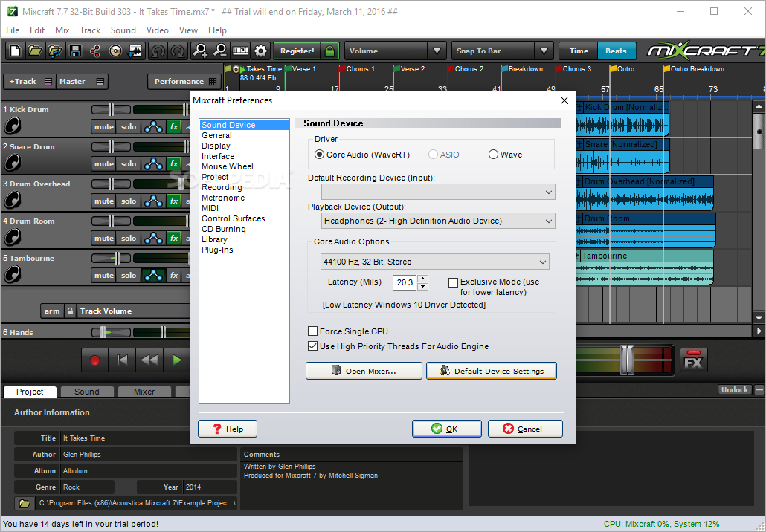Screen dimensions: 766x532
Task: Zoom out with the magnifier minus icon
Action: (220, 51)
